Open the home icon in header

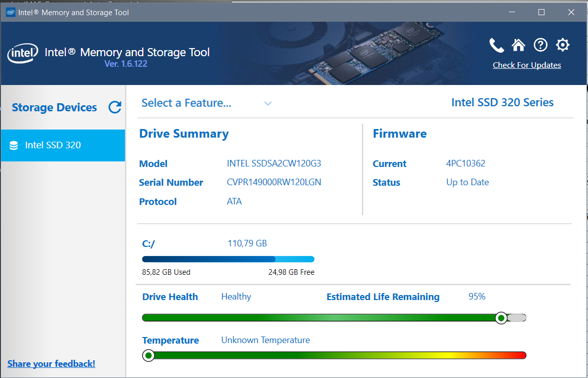(x=519, y=45)
